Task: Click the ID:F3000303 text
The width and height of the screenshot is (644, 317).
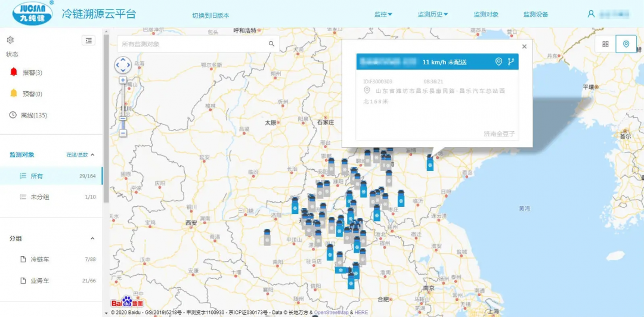Action: pos(378,82)
